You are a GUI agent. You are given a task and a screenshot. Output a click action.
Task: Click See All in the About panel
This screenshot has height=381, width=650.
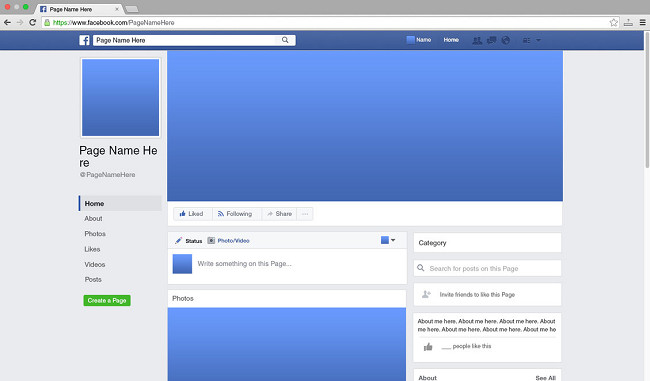[x=545, y=378]
